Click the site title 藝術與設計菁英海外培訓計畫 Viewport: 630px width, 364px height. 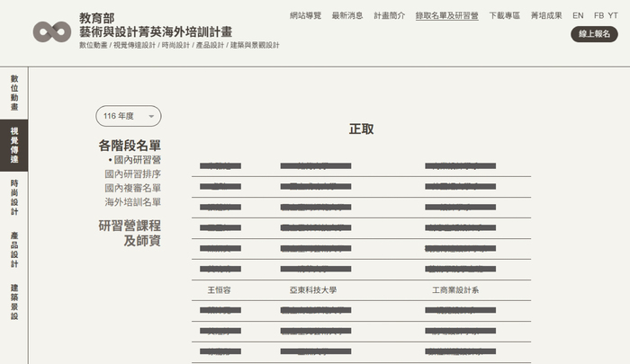(x=156, y=31)
